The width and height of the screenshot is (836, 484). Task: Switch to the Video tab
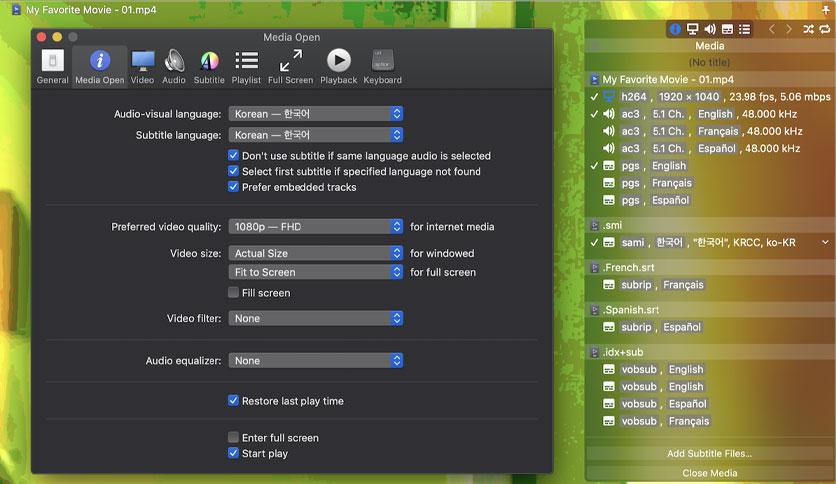[x=142, y=66]
